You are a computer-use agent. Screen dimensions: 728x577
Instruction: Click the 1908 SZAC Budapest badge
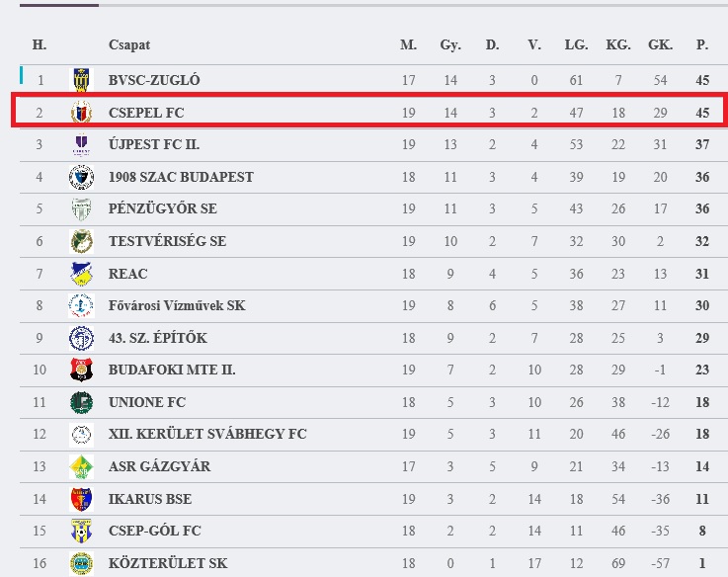pyautogui.click(x=81, y=177)
